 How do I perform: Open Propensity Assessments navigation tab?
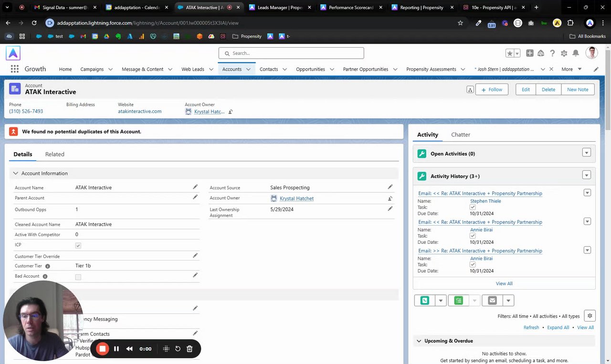[431, 69]
